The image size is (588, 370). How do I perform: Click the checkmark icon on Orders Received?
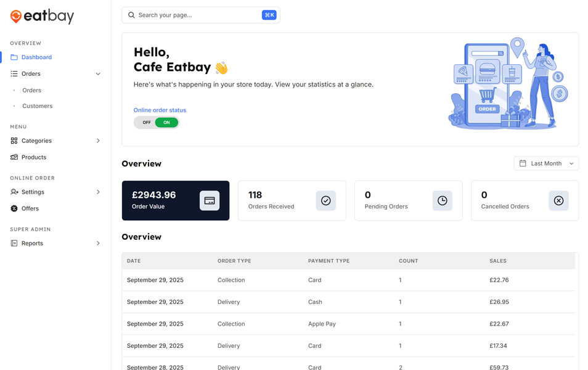325,200
